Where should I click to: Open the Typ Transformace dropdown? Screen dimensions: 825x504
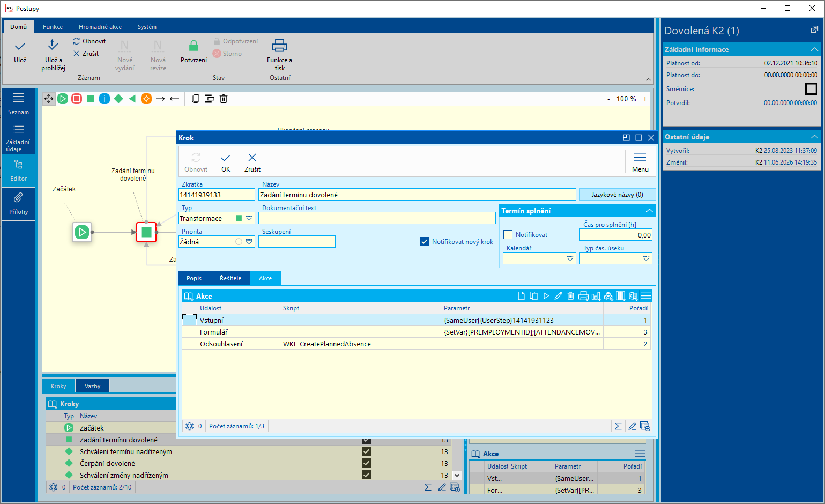tap(249, 218)
